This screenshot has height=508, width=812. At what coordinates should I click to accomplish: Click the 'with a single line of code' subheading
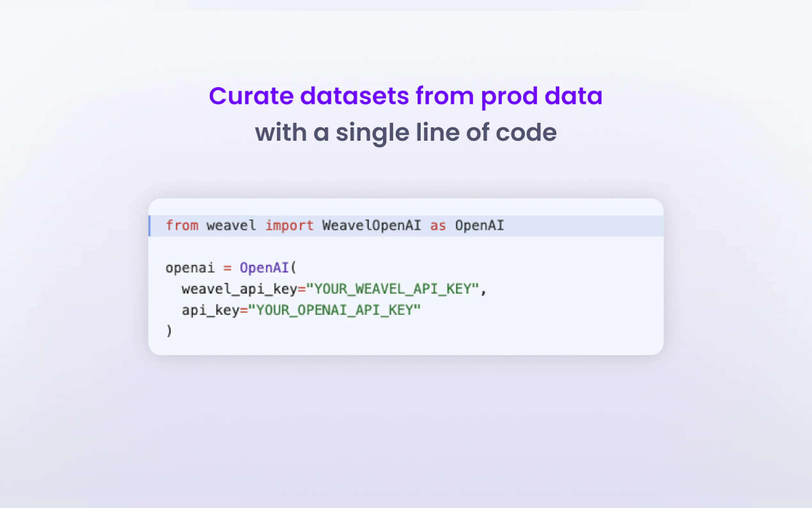point(405,133)
